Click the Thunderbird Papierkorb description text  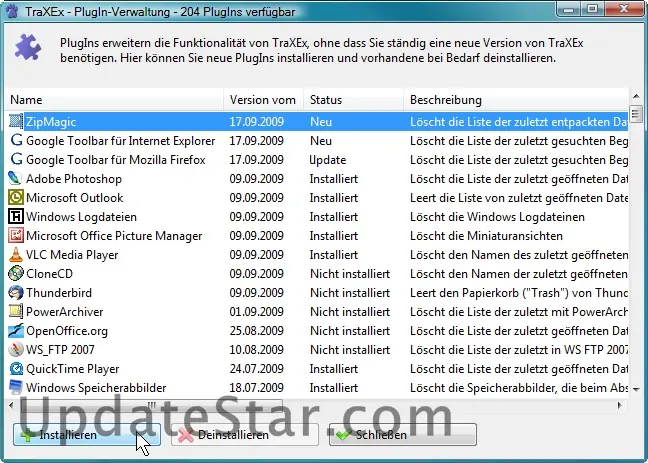pos(519,293)
